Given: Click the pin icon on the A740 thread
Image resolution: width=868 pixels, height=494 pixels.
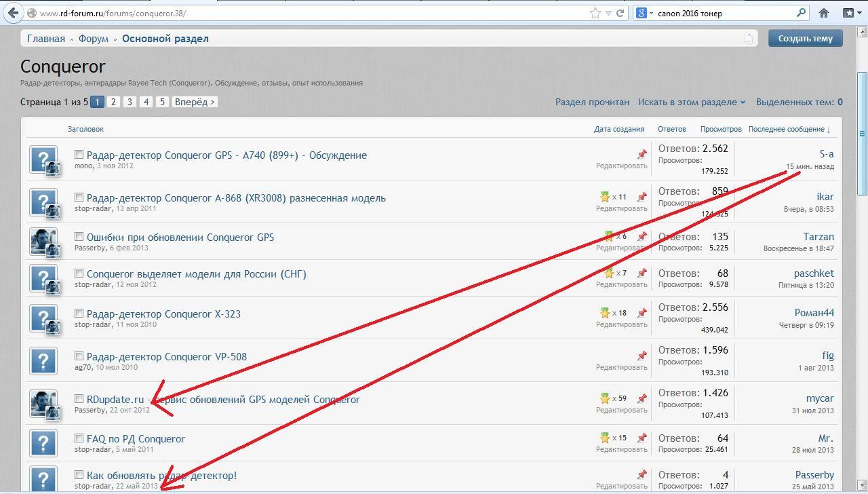Looking at the screenshot, I should [642, 155].
